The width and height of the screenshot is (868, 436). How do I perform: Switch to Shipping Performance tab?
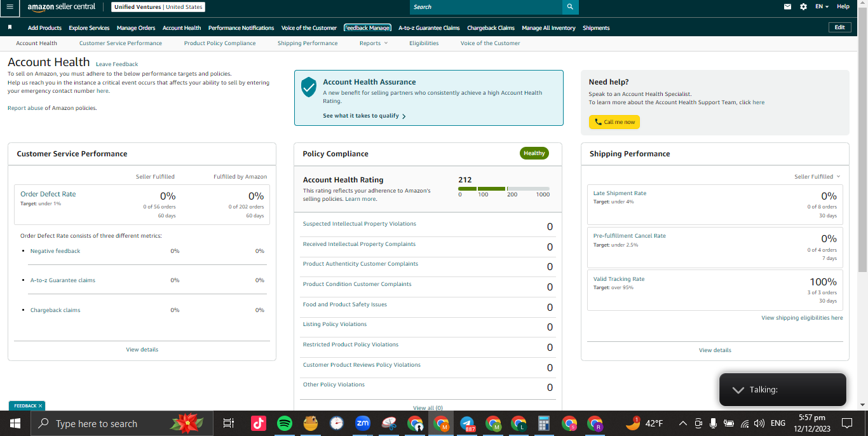point(308,43)
